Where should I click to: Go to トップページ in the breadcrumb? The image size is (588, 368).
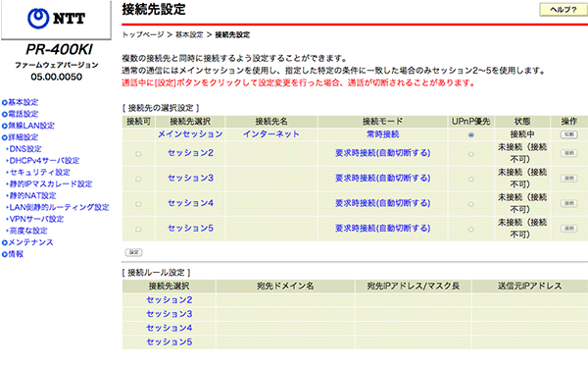tap(143, 35)
